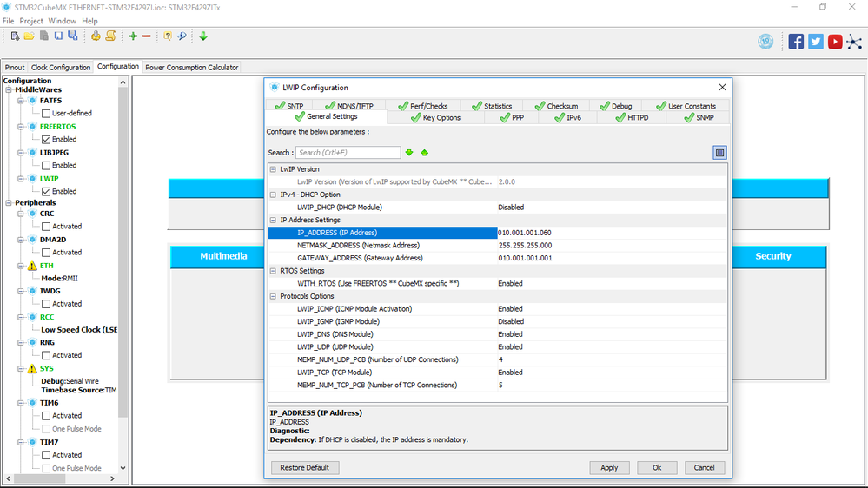Uncheck LWIP Enabled checkbox
The image size is (868, 488).
click(x=46, y=191)
